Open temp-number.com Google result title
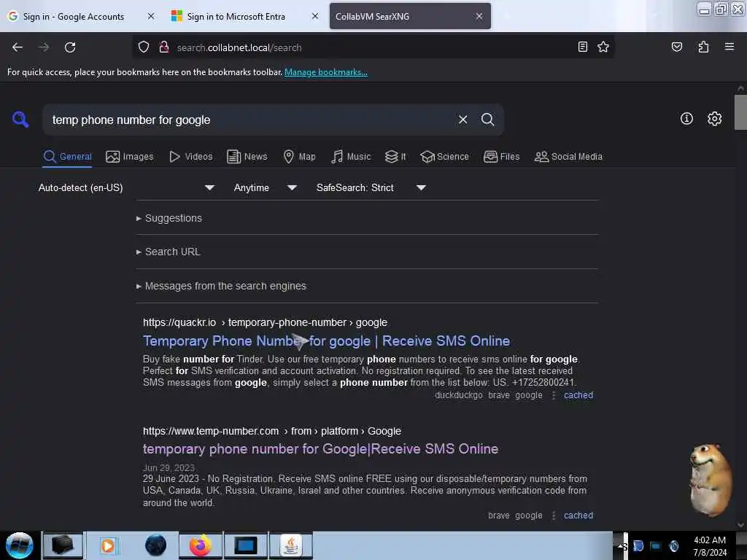The width and height of the screenshot is (747, 560). coord(321,449)
